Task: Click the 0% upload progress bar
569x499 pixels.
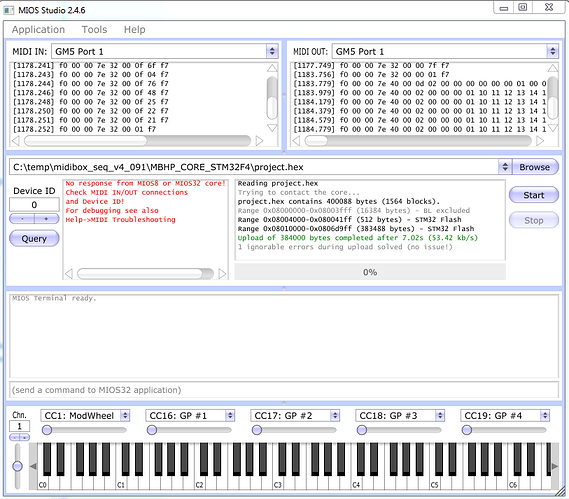Action: [370, 272]
